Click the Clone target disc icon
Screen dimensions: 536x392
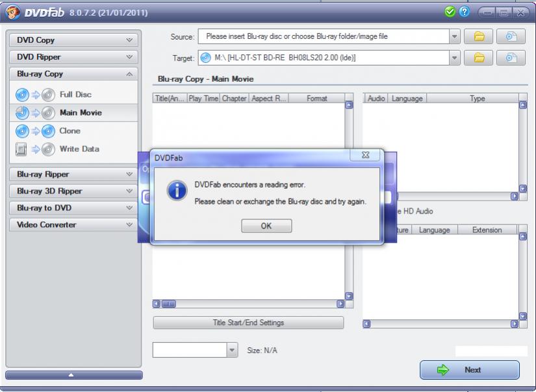pos(48,131)
